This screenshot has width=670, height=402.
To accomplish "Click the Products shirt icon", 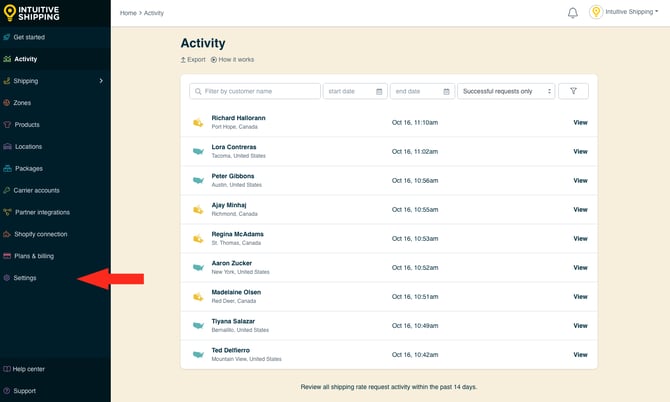I will pos(7,124).
